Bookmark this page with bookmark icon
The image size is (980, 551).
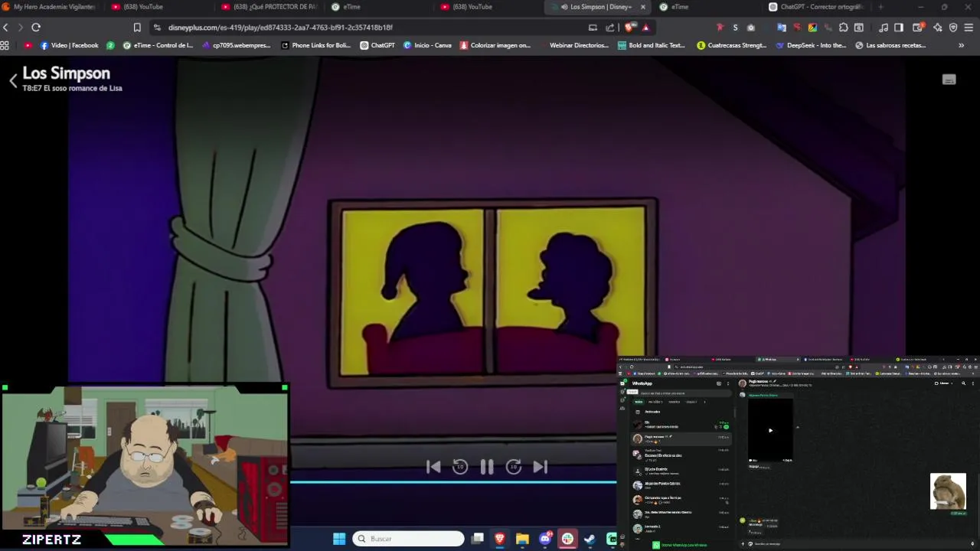point(137,28)
